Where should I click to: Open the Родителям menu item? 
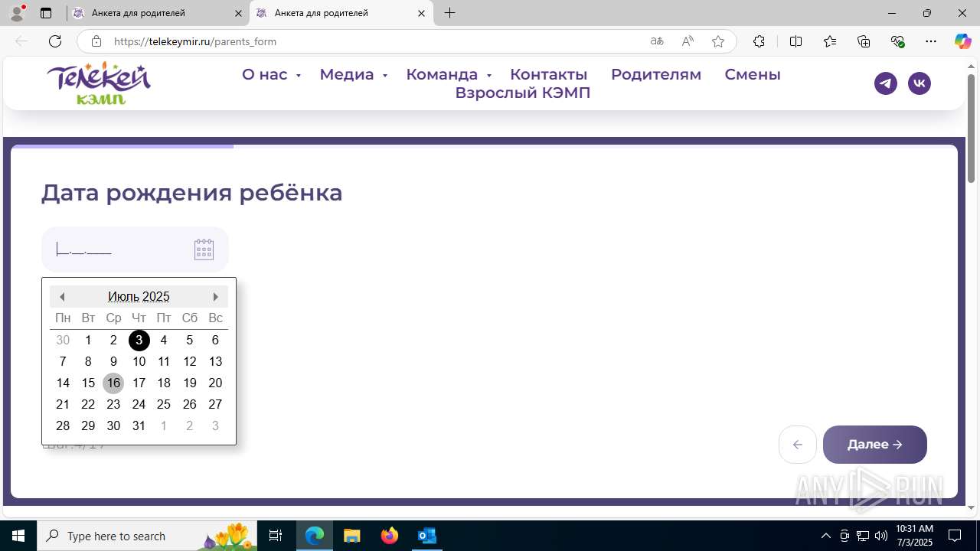coord(655,74)
